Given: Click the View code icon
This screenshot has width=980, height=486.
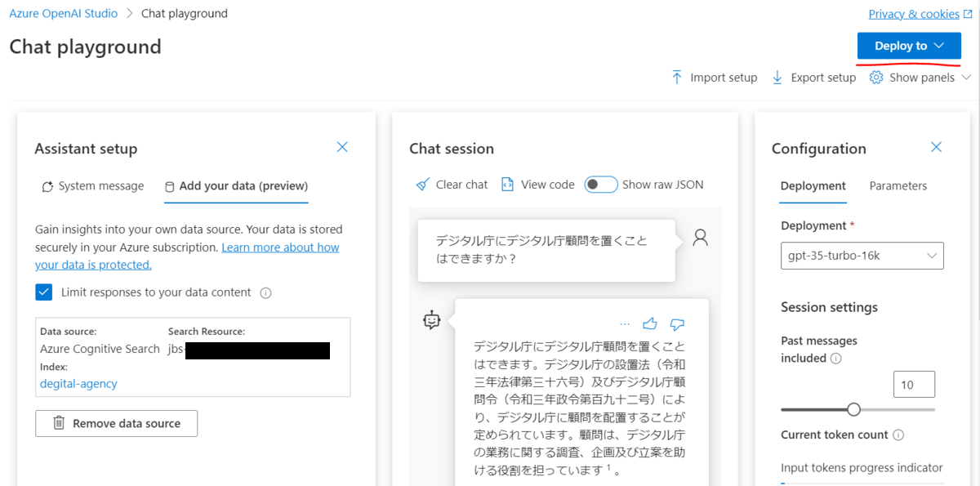Looking at the screenshot, I should tap(507, 185).
